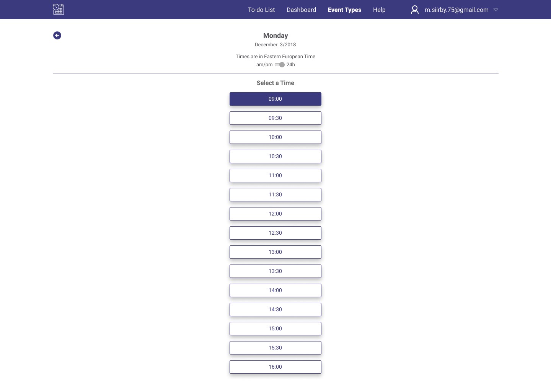Go back using the arrow icon
Image resolution: width=551 pixels, height=392 pixels.
57,36
